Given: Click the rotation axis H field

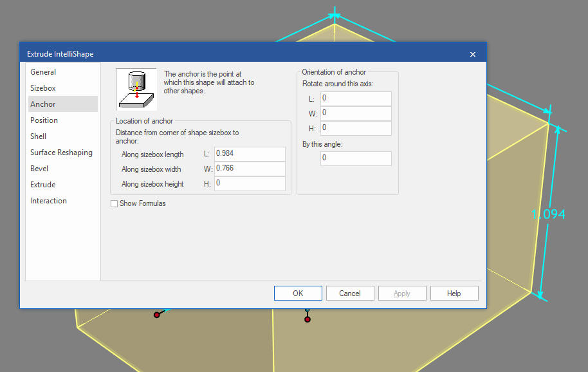Looking at the screenshot, I should 356,128.
